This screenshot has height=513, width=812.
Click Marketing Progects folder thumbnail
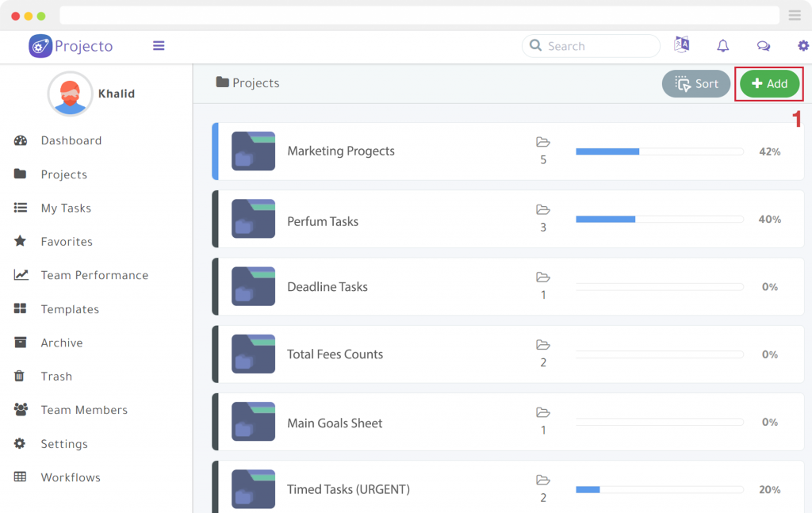tap(253, 151)
